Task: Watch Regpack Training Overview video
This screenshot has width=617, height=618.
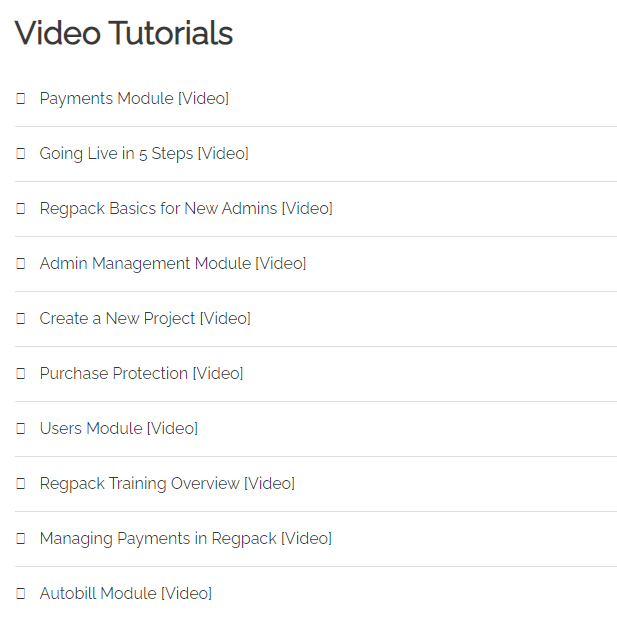Action: [x=167, y=483]
